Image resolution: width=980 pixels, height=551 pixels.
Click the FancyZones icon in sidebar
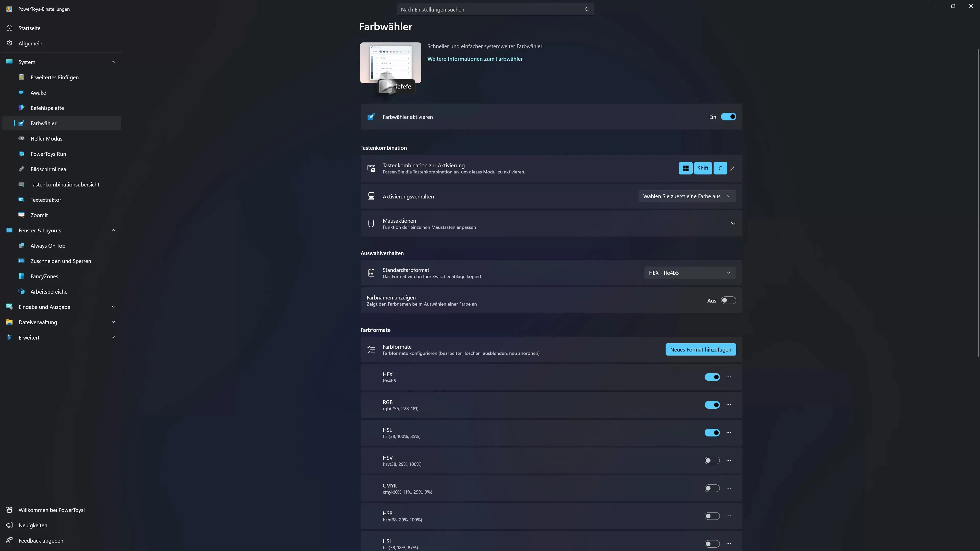point(22,276)
